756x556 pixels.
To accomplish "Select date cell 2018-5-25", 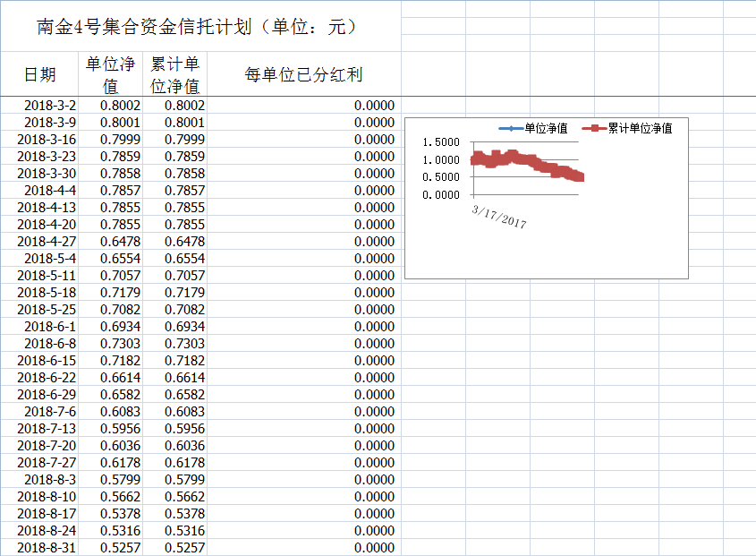I will [x=39, y=310].
